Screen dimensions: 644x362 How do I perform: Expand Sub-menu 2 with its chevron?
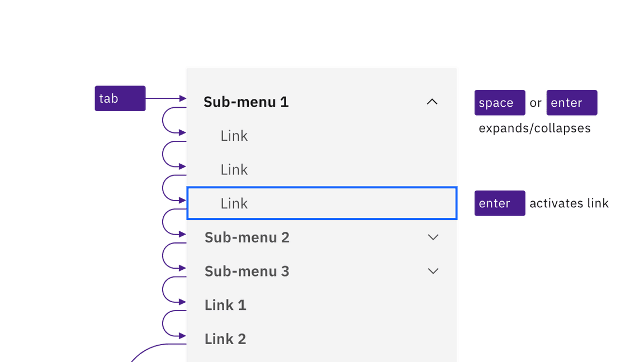point(433,237)
